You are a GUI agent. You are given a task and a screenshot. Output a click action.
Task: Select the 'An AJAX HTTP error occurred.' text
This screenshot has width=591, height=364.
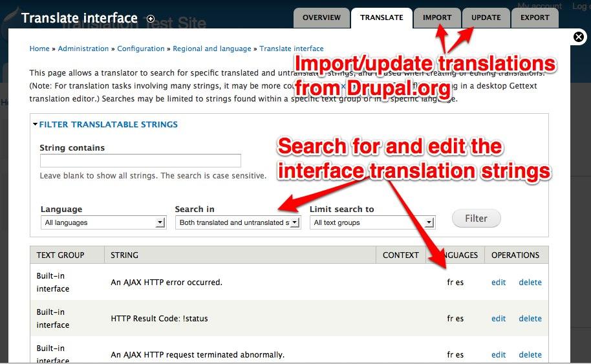(167, 283)
